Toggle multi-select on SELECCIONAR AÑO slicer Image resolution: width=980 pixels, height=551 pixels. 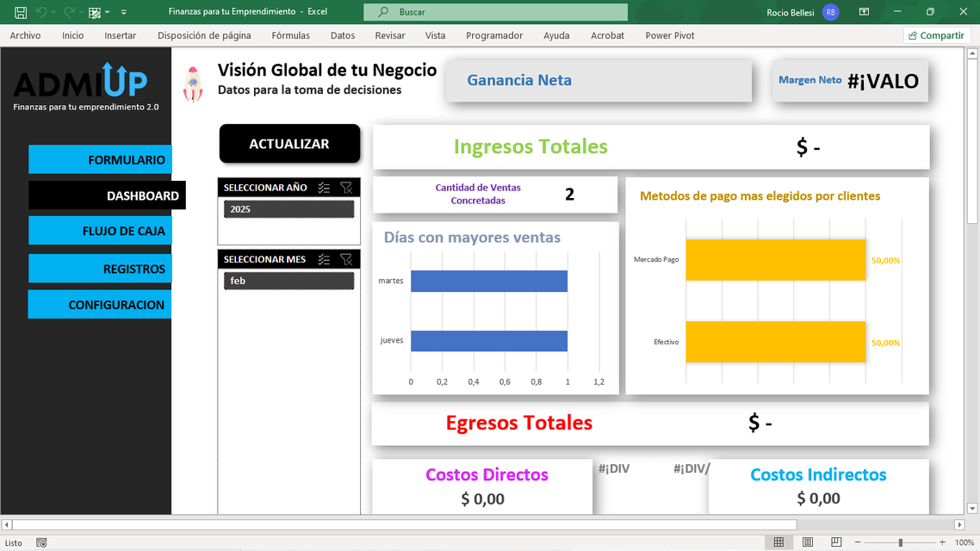point(324,188)
